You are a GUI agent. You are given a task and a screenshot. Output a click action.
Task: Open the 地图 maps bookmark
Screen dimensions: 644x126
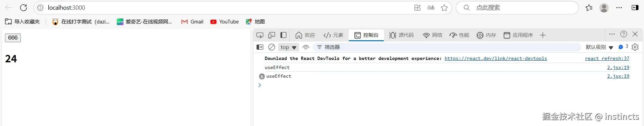click(x=255, y=22)
